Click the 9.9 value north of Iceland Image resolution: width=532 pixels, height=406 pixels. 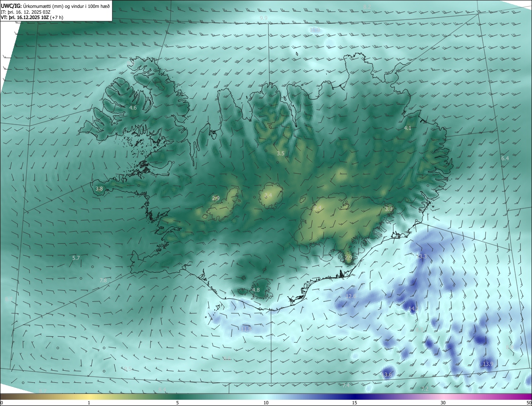click(x=264, y=18)
